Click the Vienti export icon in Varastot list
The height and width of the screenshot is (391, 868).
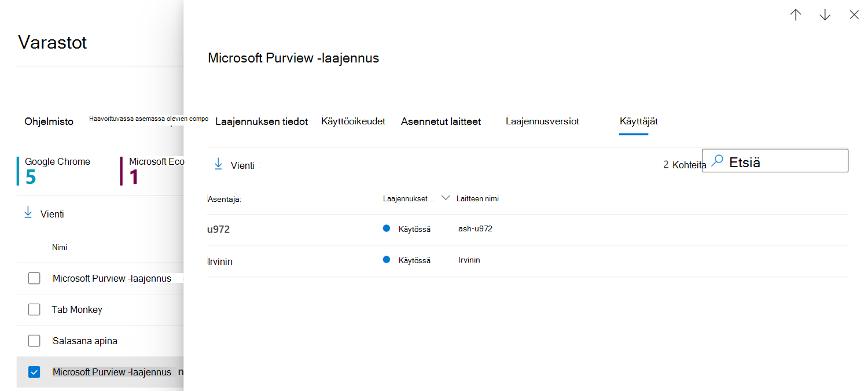point(28,213)
